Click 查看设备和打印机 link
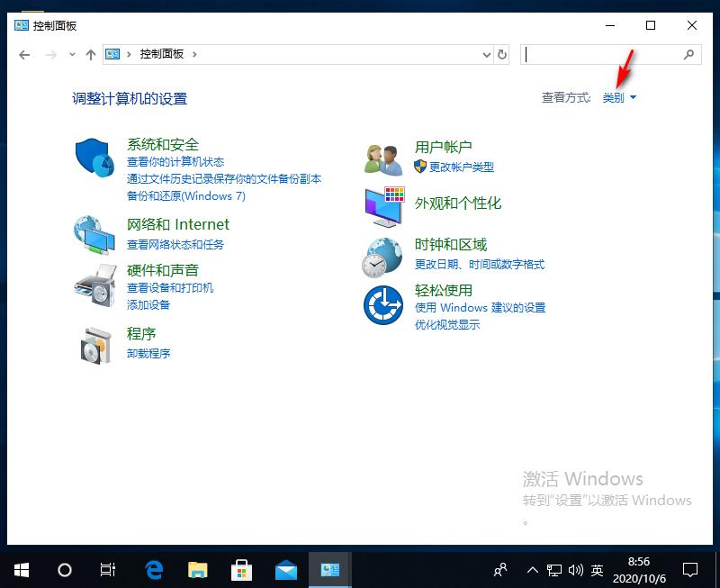This screenshot has width=720, height=588. click(170, 288)
